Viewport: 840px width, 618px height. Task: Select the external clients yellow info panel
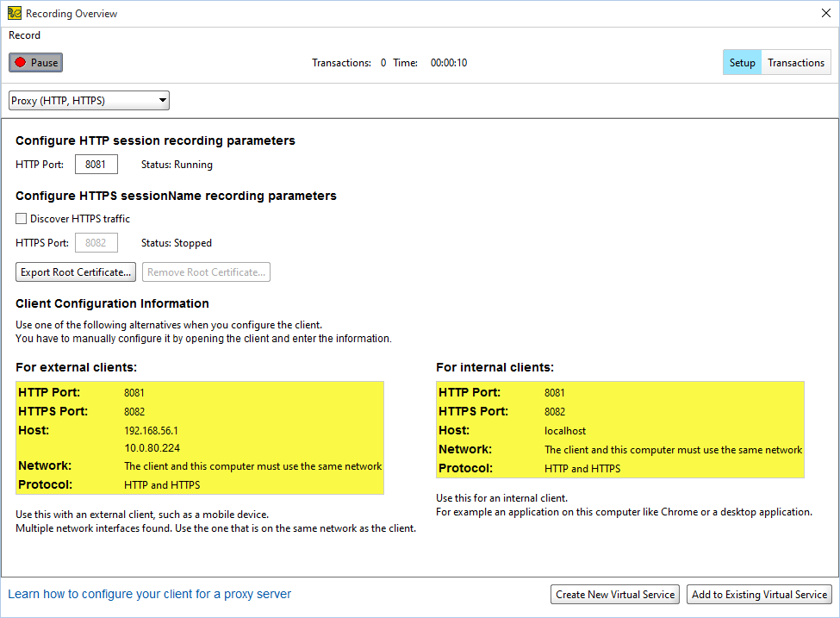[x=200, y=436]
